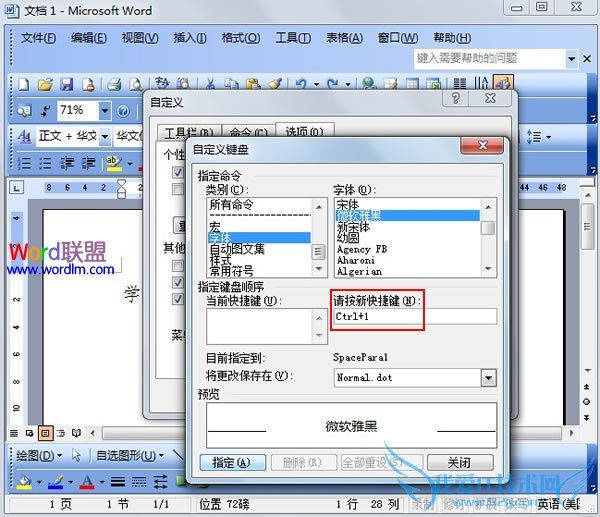Undo the last action with the arrow icon

301,83
